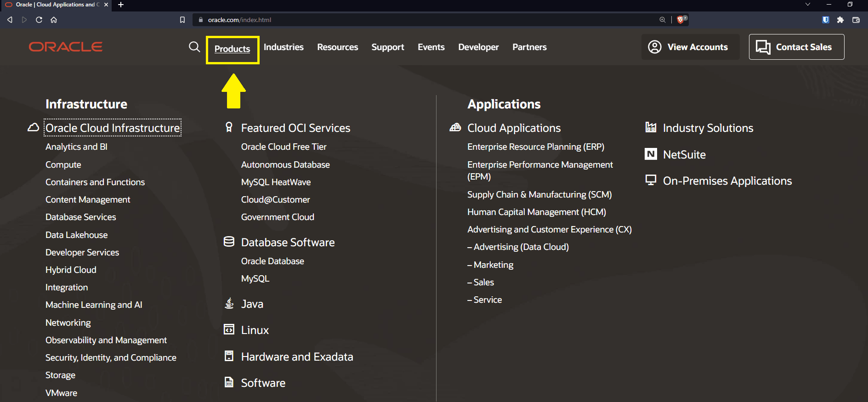This screenshot has width=868, height=402.
Task: Bookmark this page with the bookmark icon
Action: point(182,20)
